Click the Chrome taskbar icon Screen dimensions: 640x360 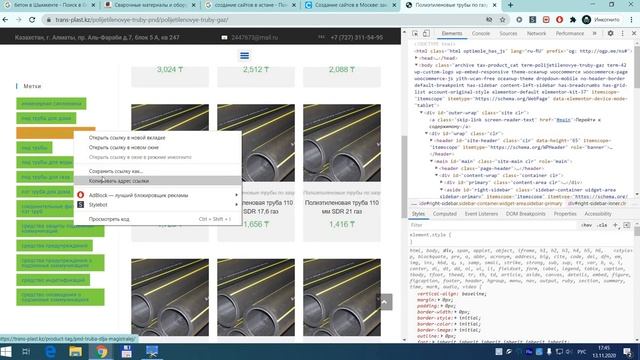coord(101,352)
